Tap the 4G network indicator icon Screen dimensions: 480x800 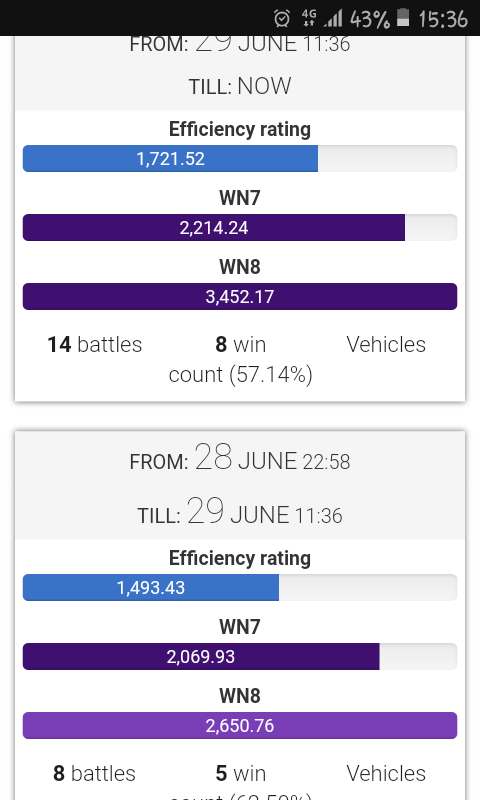(309, 18)
